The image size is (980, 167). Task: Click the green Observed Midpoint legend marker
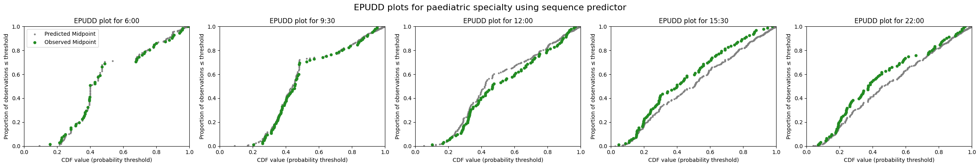click(35, 42)
